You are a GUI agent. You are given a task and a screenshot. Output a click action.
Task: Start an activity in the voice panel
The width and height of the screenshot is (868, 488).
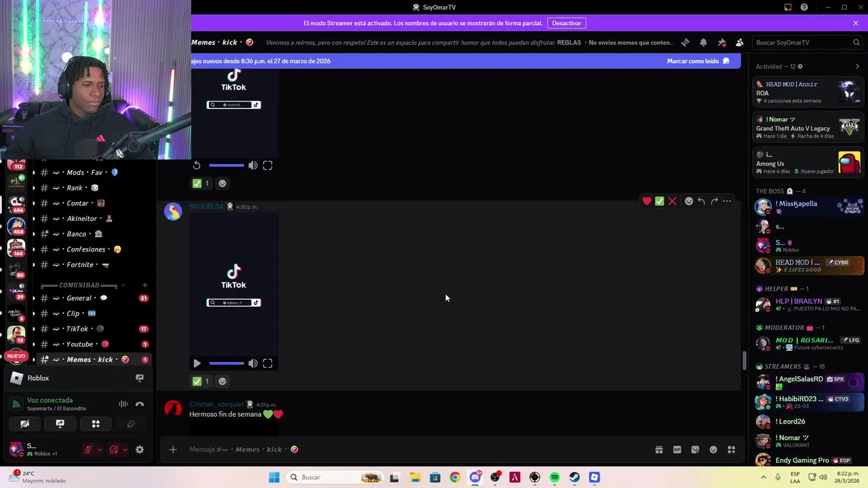pyautogui.click(x=96, y=424)
